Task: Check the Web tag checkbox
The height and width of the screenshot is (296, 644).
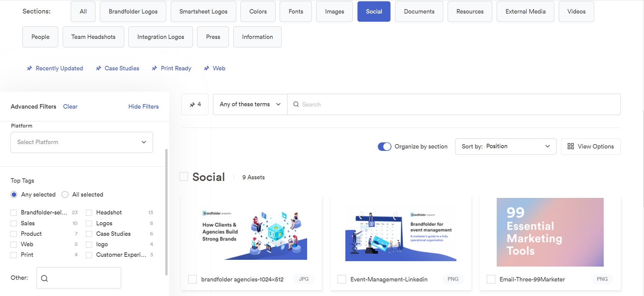Action: point(14,244)
